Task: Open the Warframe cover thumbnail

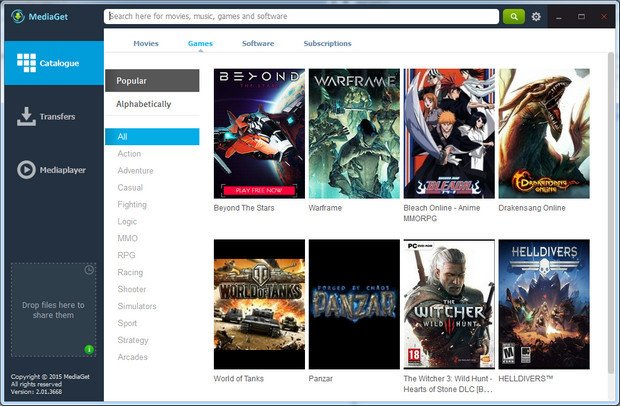Action: [x=354, y=134]
